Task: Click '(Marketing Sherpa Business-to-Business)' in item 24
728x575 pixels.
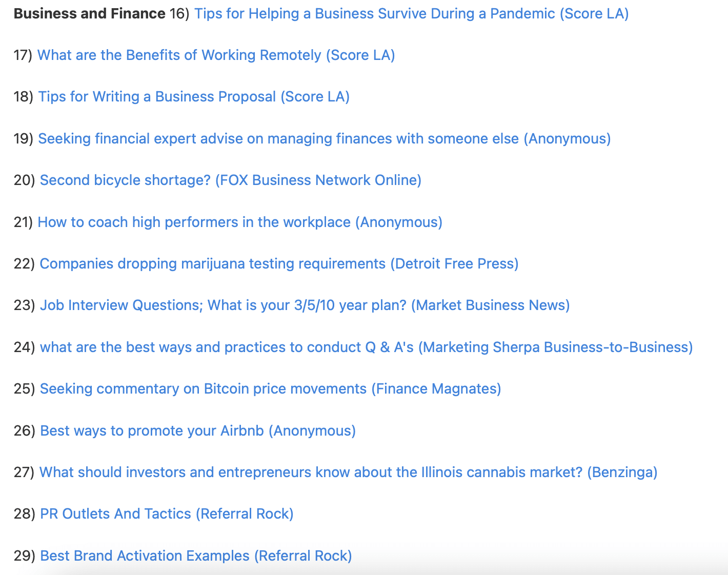Action: [x=556, y=347]
